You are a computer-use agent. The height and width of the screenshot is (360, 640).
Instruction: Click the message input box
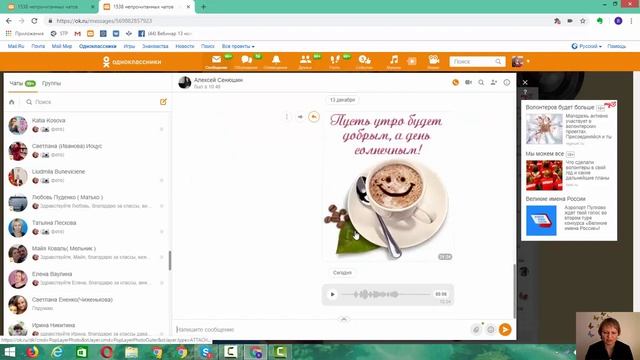click(x=320, y=329)
